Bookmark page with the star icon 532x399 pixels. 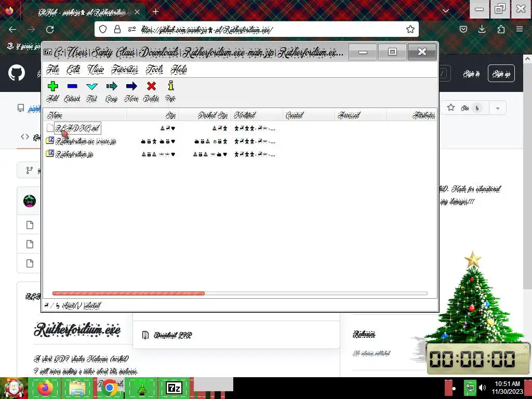tap(410, 29)
